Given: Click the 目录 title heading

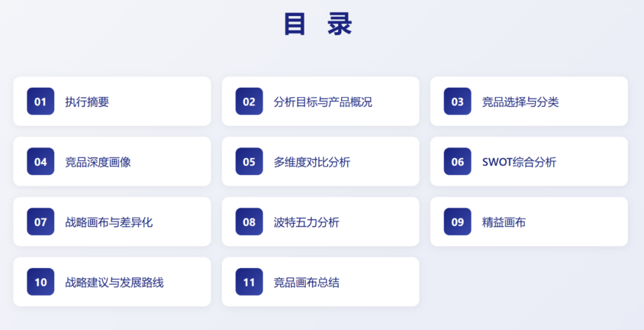Looking at the screenshot, I should point(318,25).
